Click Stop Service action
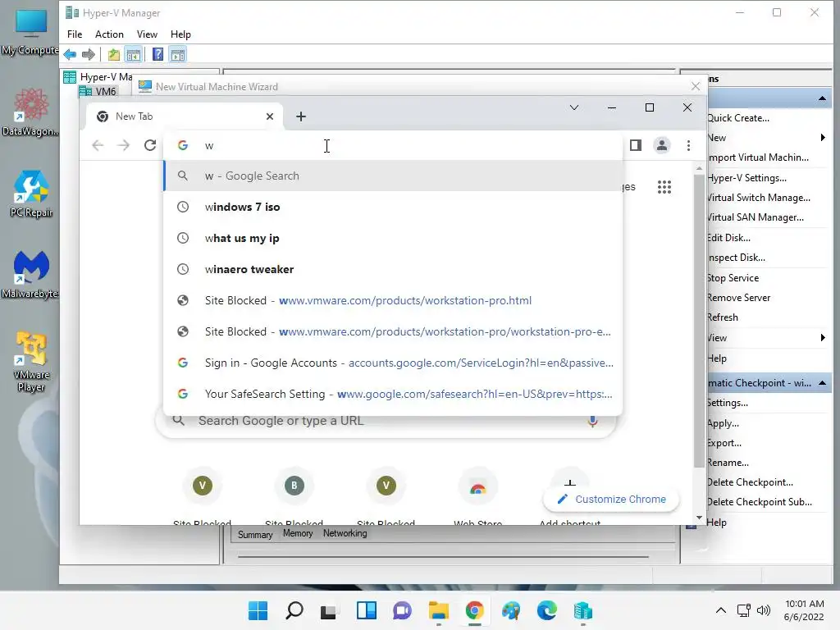This screenshot has width=840, height=630. coord(733,278)
